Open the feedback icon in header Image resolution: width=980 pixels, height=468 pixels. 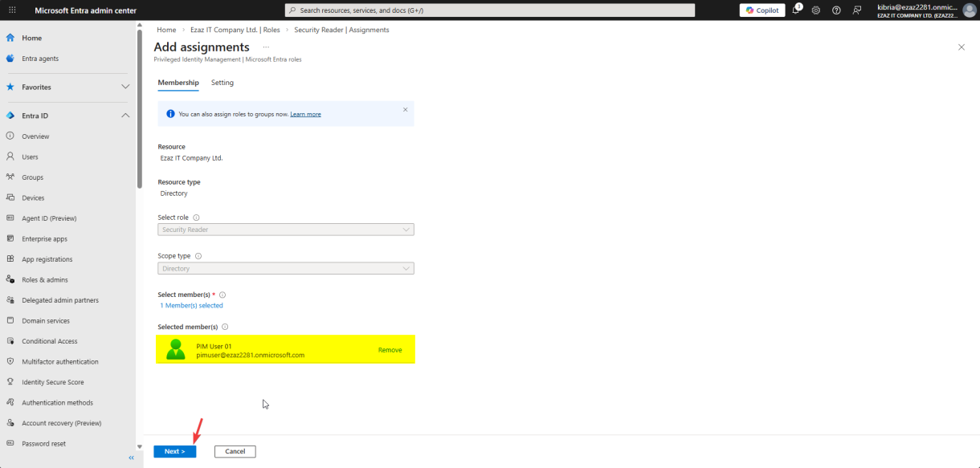point(857,10)
